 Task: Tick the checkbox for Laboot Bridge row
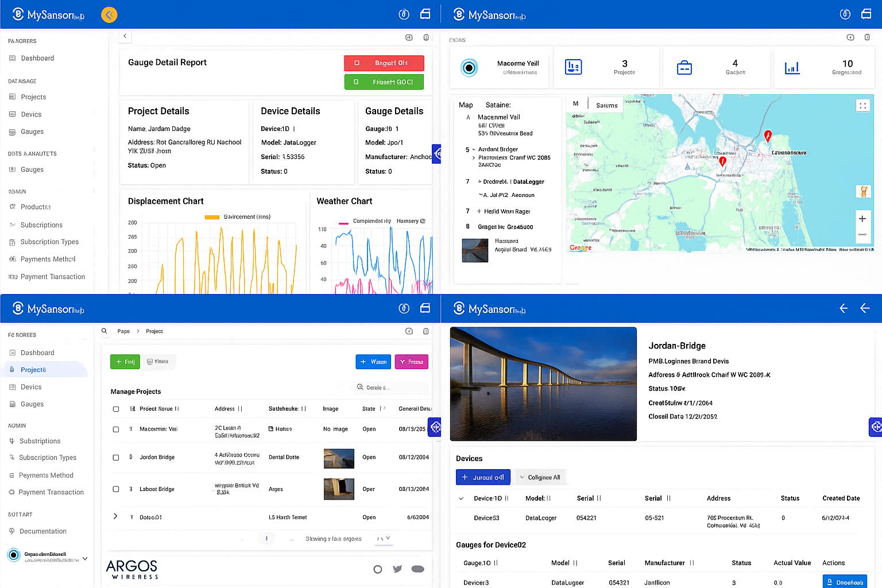pyautogui.click(x=116, y=489)
